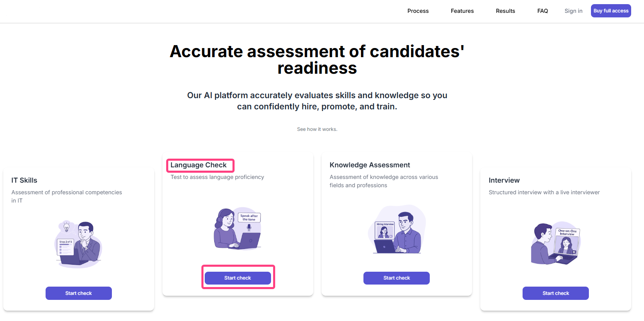Jump to the FAQ section
Image resolution: width=644 pixels, height=321 pixels.
point(542,11)
